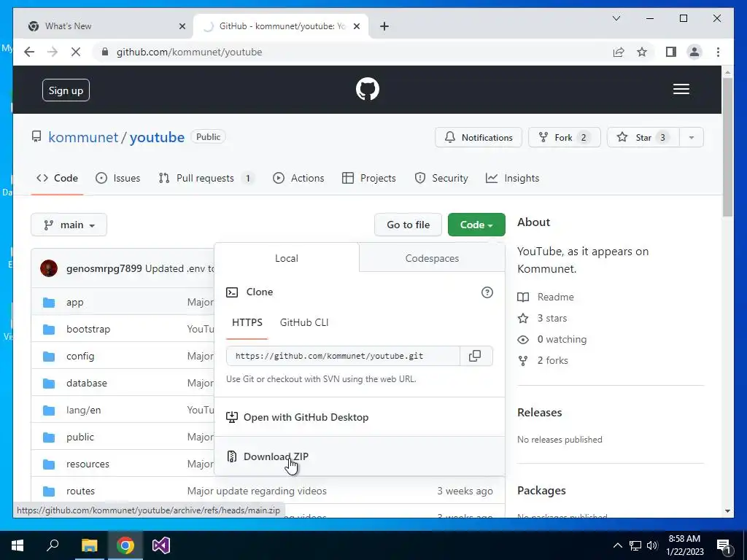
Task: Go back to previous page
Action: tap(29, 52)
